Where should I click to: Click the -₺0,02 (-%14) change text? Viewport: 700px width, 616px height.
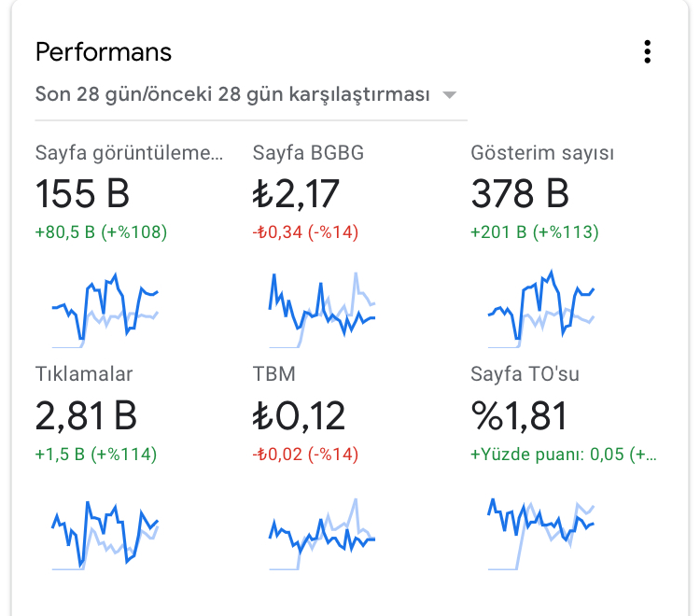(x=305, y=454)
